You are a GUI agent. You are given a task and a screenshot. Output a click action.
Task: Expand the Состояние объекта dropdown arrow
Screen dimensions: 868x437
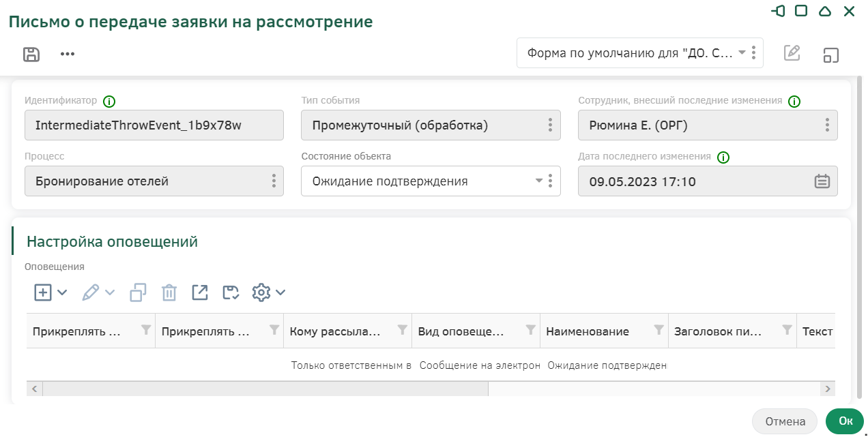[539, 181]
